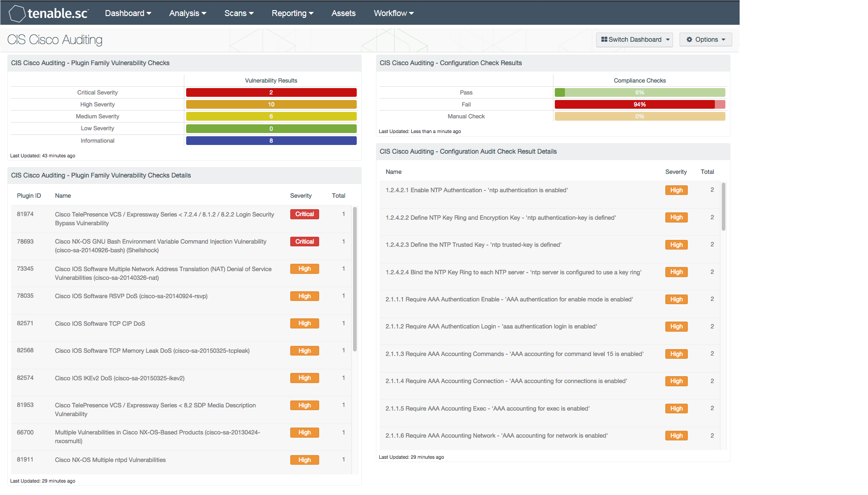The height and width of the screenshot is (495, 868).
Task: Select Cisco NX-OS Multiple ntpd Vulnerabilities row
Action: [x=181, y=462]
